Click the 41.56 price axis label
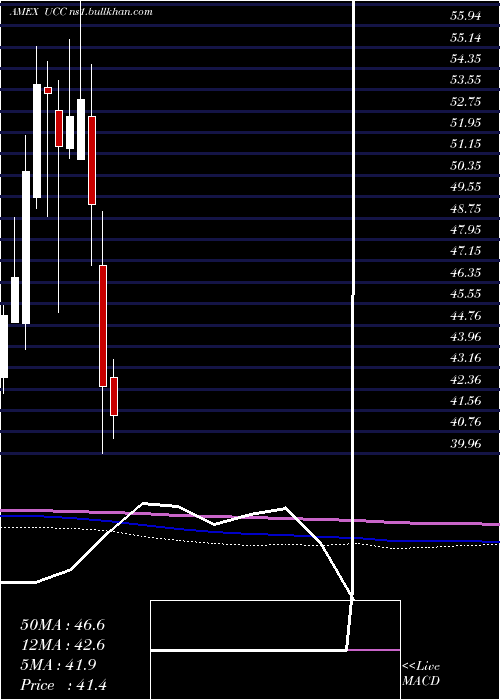Screen dimensions: 500x700 point(466,400)
